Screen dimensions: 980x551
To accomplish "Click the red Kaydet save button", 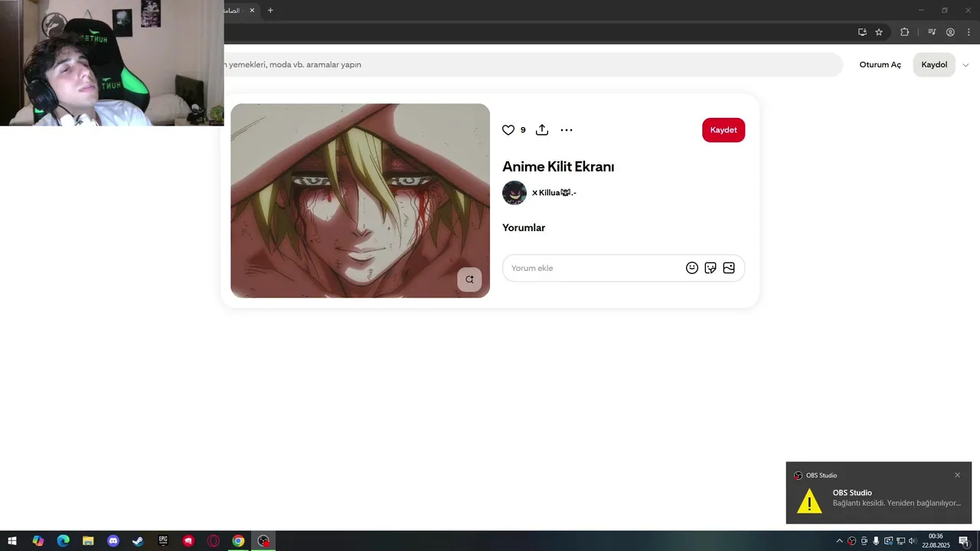I will point(724,130).
